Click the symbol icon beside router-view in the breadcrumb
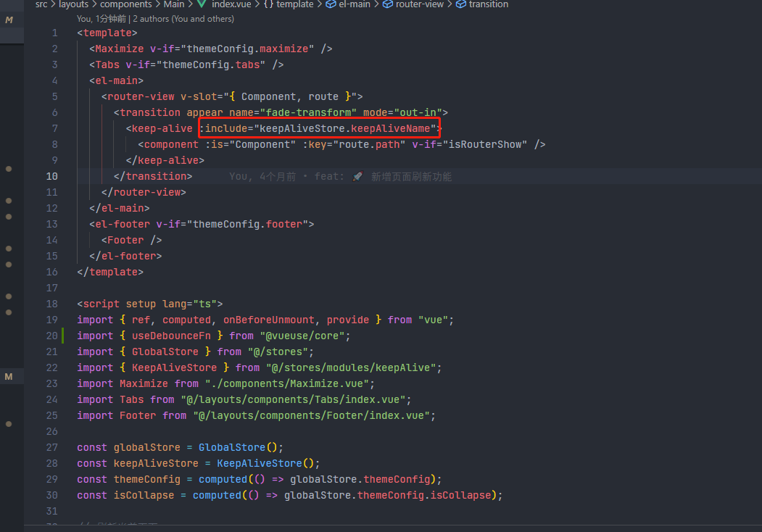This screenshot has height=532, width=762. point(386,5)
